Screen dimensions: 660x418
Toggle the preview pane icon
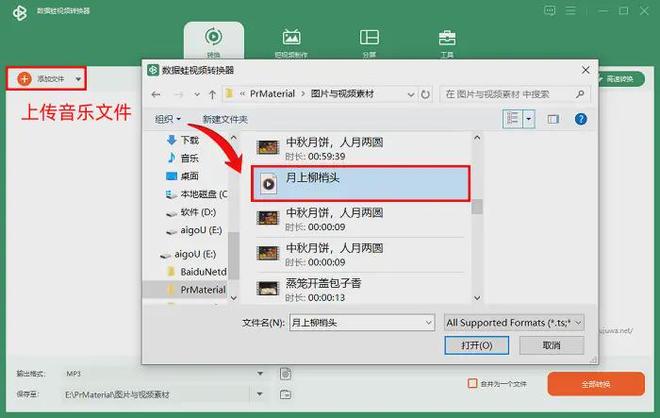pyautogui.click(x=552, y=119)
